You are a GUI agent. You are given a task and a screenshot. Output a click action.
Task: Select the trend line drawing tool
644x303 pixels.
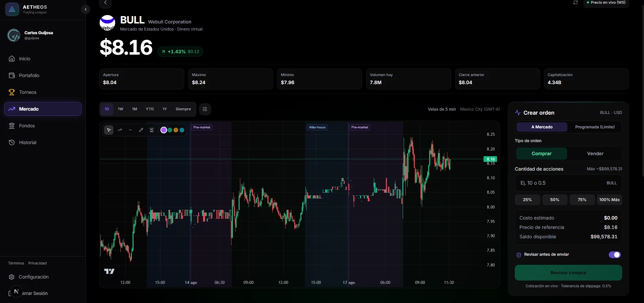pos(119,130)
